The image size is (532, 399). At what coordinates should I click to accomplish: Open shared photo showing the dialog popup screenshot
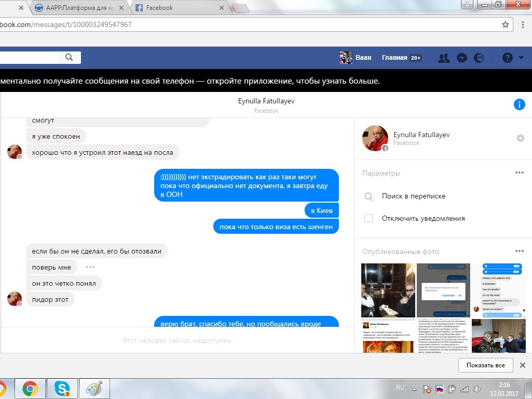(x=443, y=290)
